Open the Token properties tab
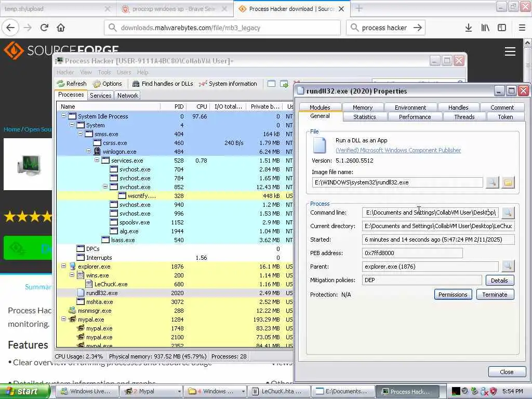 [x=505, y=117]
